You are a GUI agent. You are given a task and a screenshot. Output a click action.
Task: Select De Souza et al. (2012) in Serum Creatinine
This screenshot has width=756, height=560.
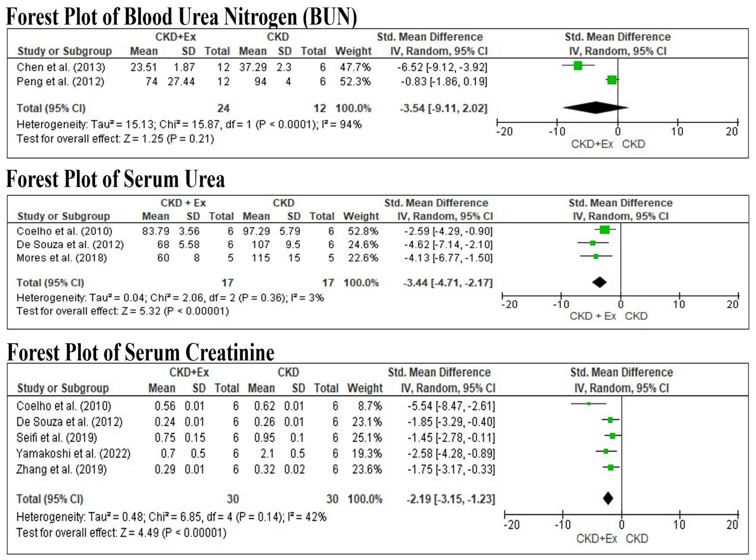pyautogui.click(x=70, y=422)
